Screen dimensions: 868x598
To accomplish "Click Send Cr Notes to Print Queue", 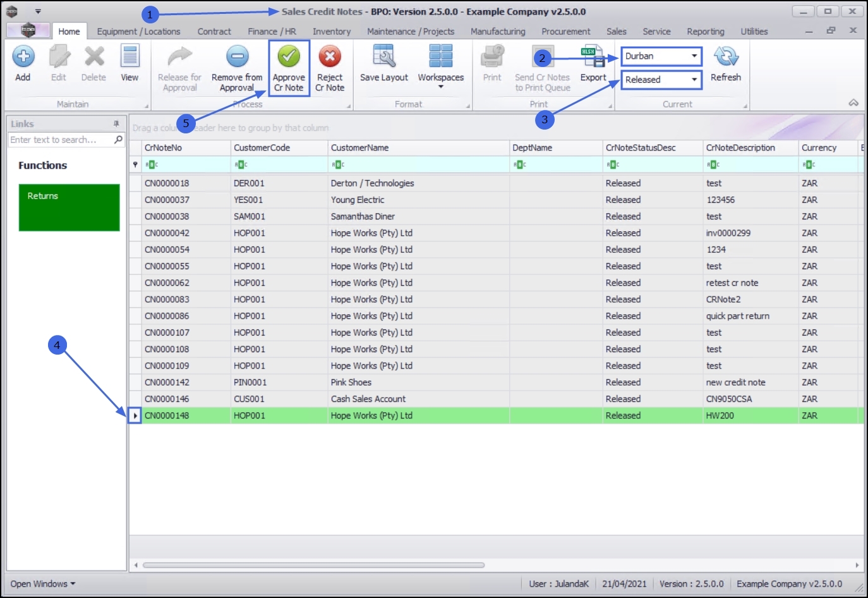I will click(x=543, y=82).
